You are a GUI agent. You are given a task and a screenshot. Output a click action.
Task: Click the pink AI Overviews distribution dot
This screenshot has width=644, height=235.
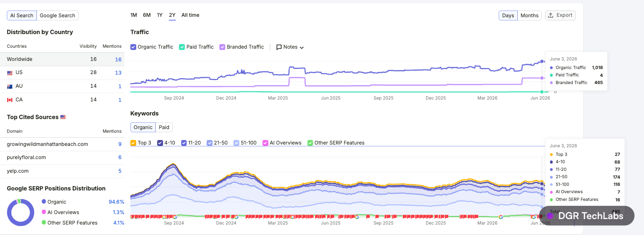(44, 212)
